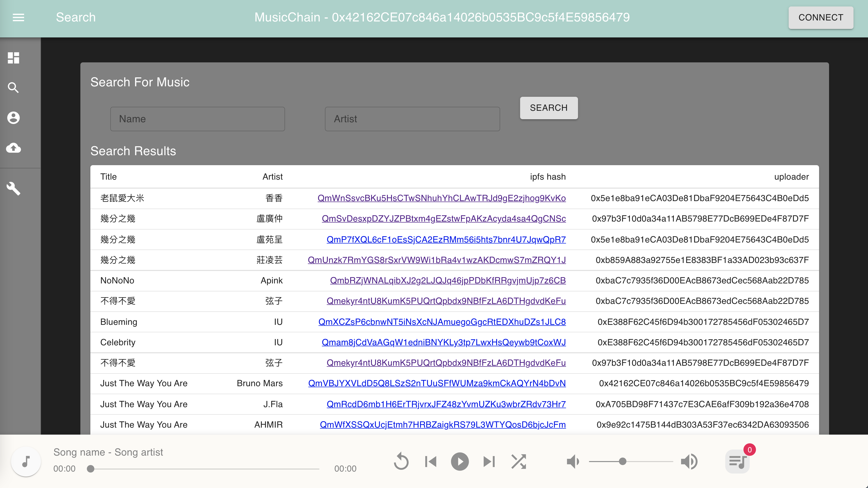Click the loud volume speaker icon

click(x=689, y=461)
